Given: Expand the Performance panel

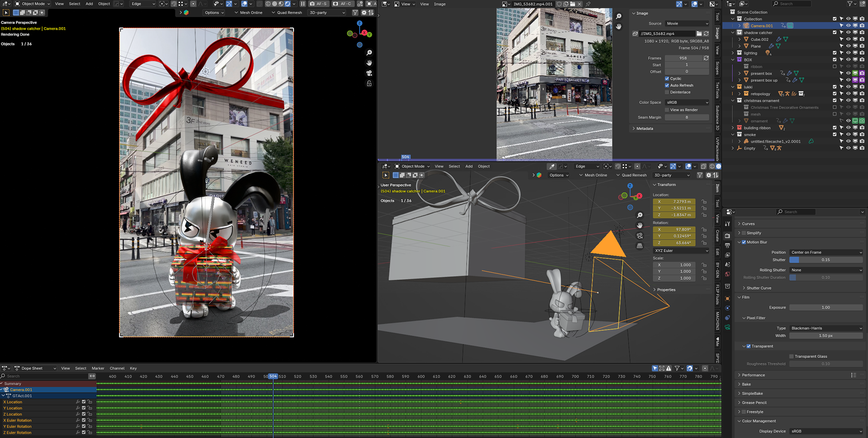Looking at the screenshot, I should 753,375.
